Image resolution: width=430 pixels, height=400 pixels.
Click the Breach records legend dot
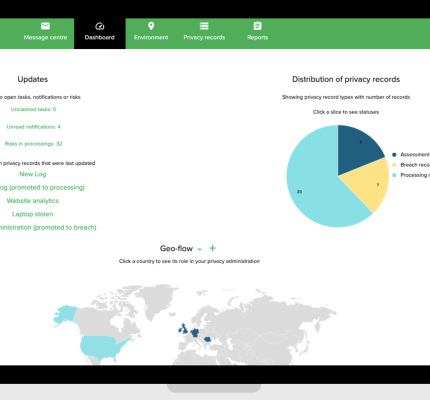394,165
